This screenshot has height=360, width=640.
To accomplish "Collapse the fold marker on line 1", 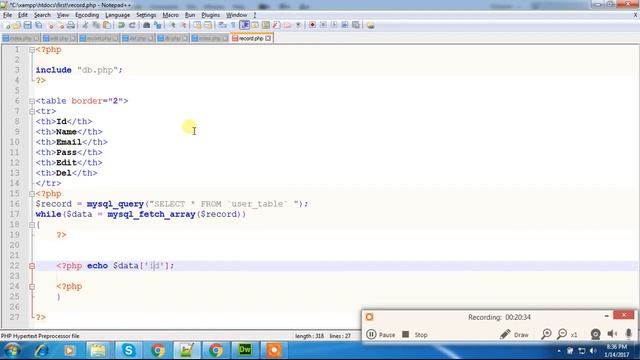I will [32, 50].
